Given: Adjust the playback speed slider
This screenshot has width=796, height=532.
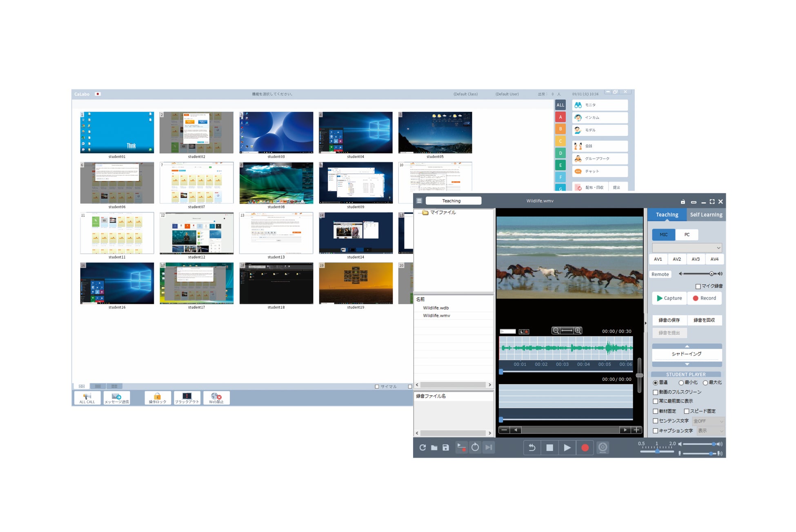Looking at the screenshot, I should tap(657, 451).
